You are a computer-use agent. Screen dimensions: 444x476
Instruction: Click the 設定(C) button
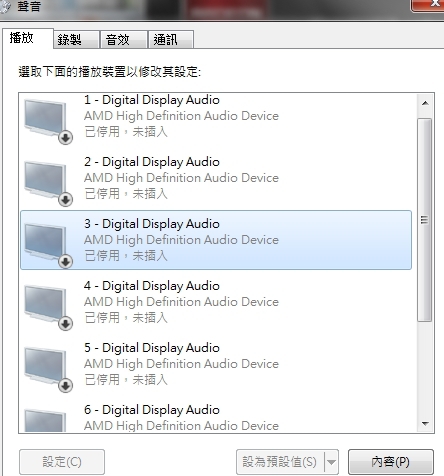(62, 462)
